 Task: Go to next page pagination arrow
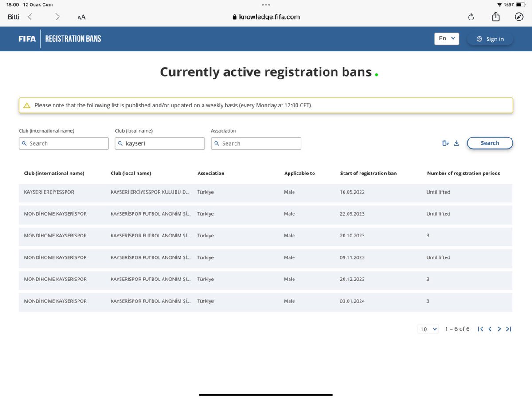[x=499, y=329]
